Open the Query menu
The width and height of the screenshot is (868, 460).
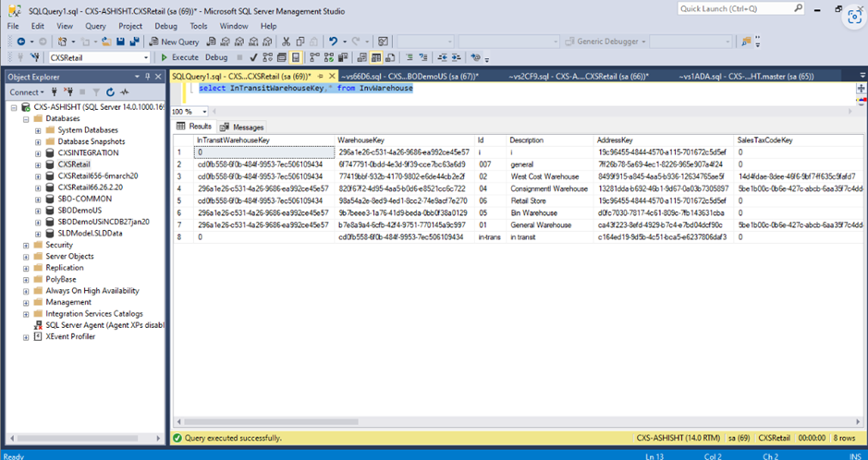tap(95, 26)
